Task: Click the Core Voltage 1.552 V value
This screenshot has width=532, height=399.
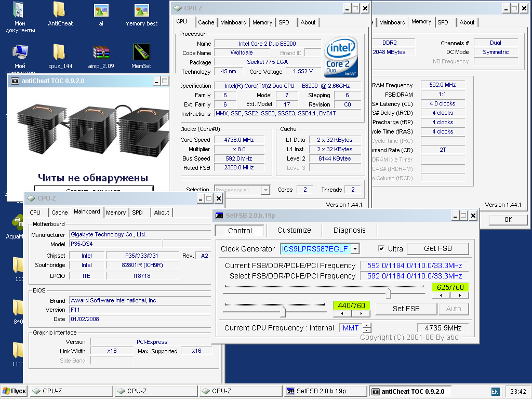Action: click(x=303, y=72)
